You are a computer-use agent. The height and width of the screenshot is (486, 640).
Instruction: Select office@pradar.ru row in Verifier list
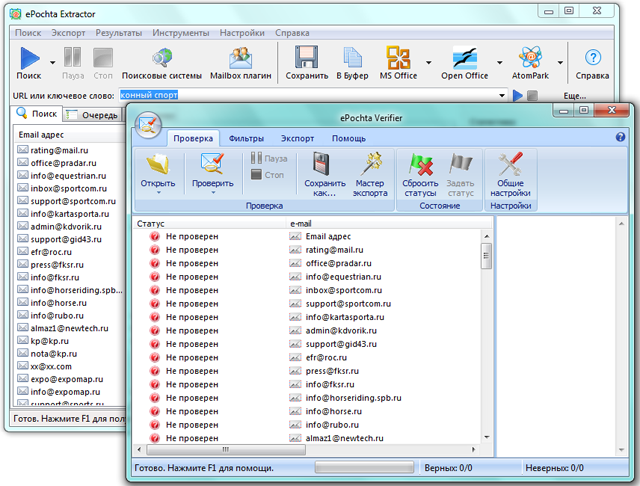click(309, 263)
